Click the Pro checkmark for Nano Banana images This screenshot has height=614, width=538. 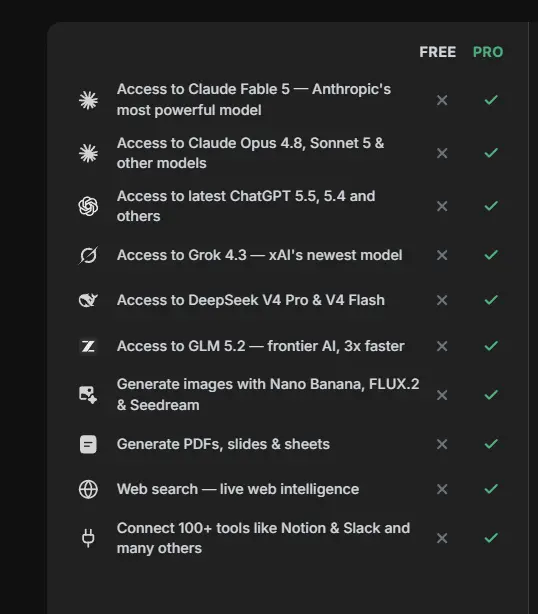[x=491, y=395]
